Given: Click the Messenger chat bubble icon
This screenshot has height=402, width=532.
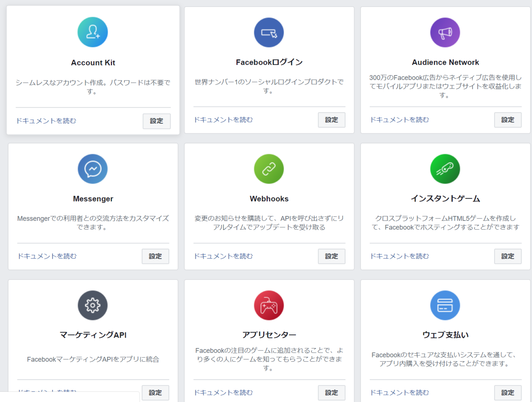Looking at the screenshot, I should click(93, 169).
